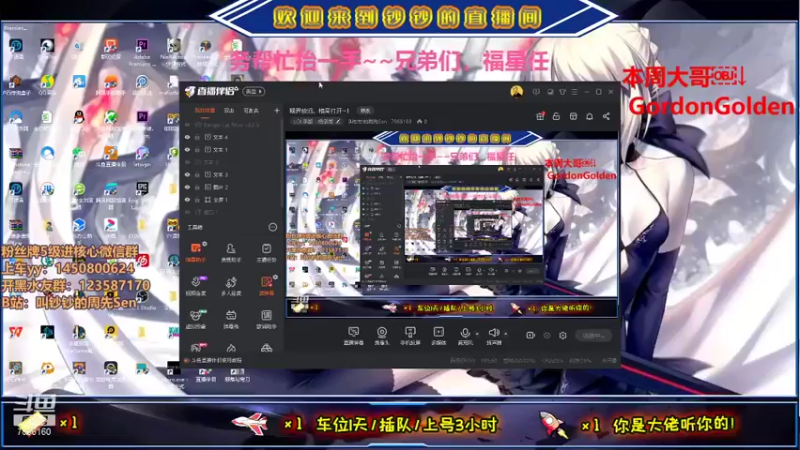Open the orange sticker tool in toolbox
800x450 pixels.
[x=266, y=286]
